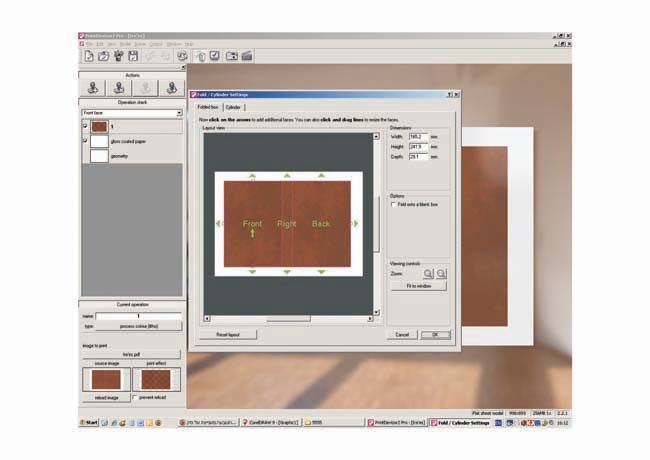Click the layout view scroll-left arrow
The width and height of the screenshot is (650, 460).
207,319
